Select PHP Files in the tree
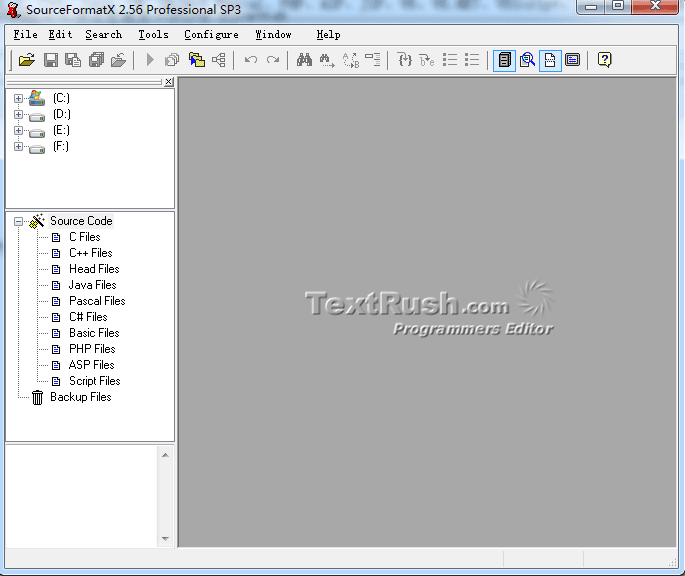 click(92, 349)
